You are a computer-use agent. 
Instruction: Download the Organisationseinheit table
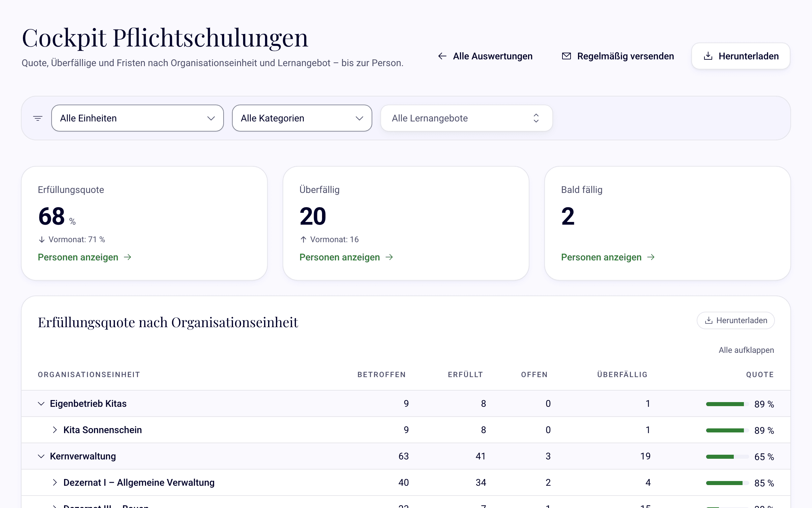coord(735,320)
